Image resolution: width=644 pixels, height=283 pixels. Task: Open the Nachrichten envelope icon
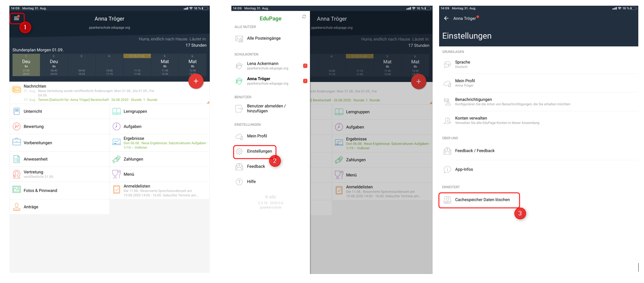[17, 90]
